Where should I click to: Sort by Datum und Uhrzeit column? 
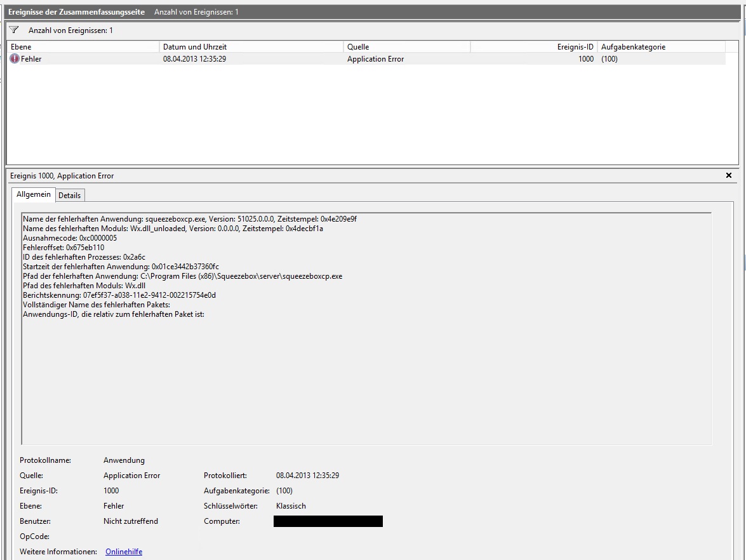click(x=251, y=47)
